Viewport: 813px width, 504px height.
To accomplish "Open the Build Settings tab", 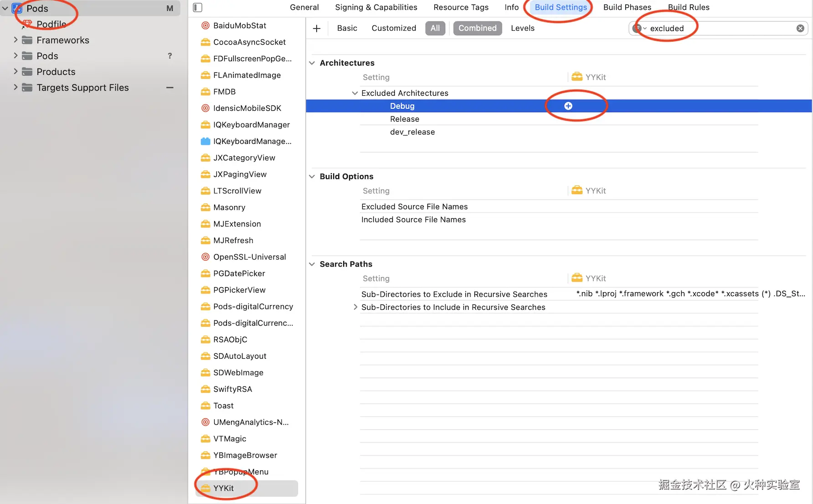I will tap(561, 7).
